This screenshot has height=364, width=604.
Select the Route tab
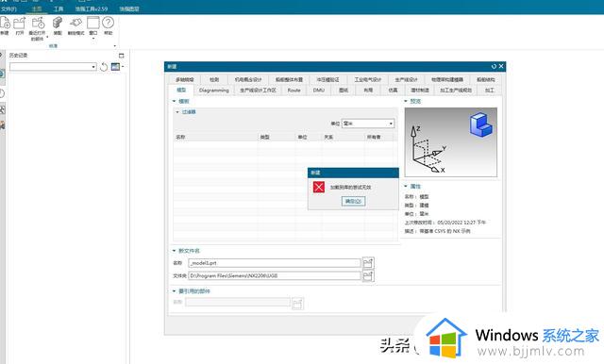click(x=294, y=90)
